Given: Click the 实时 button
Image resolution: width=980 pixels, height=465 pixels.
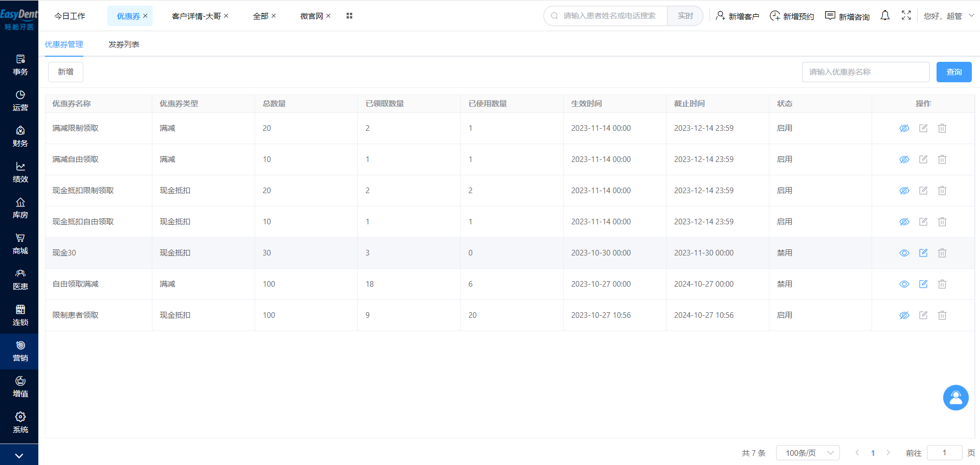Looking at the screenshot, I should pyautogui.click(x=685, y=16).
